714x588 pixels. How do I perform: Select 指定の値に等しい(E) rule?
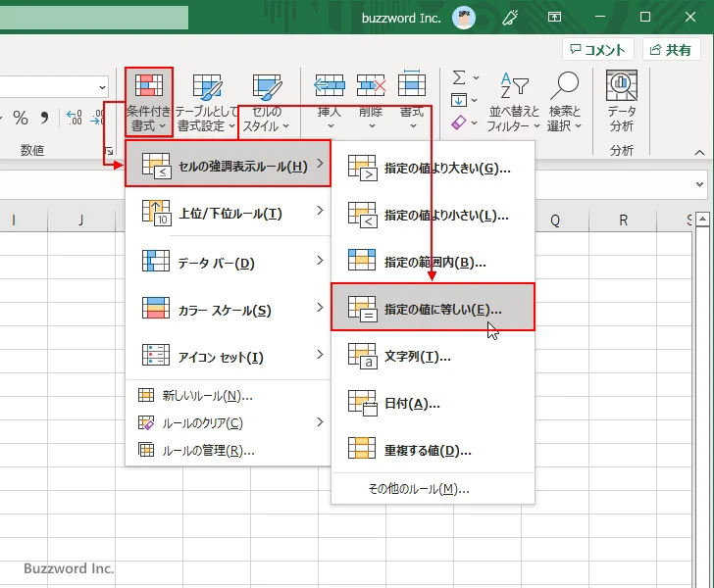tap(433, 307)
